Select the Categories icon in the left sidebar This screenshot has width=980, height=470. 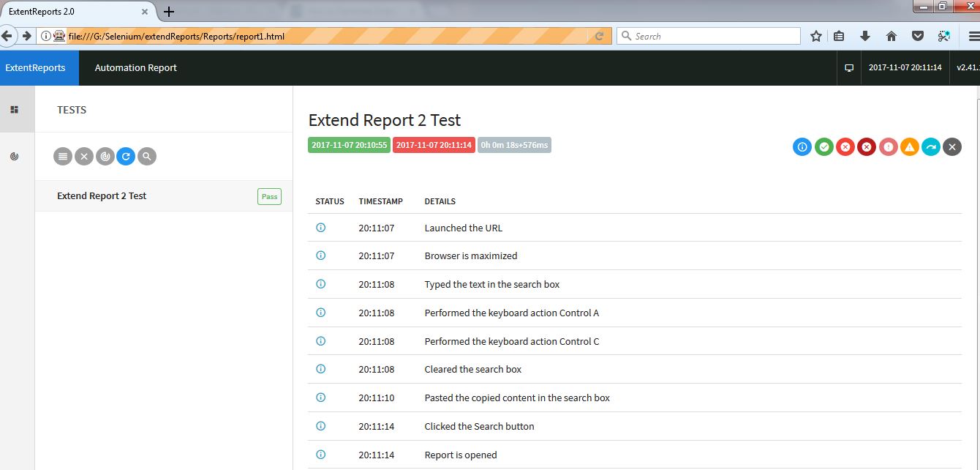[x=15, y=156]
